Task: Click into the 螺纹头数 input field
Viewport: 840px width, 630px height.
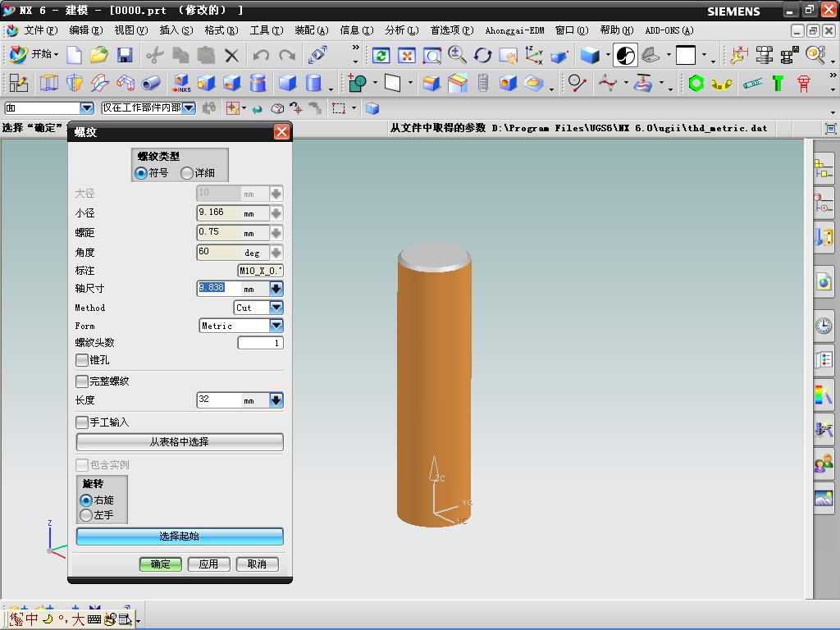Action: click(260, 343)
